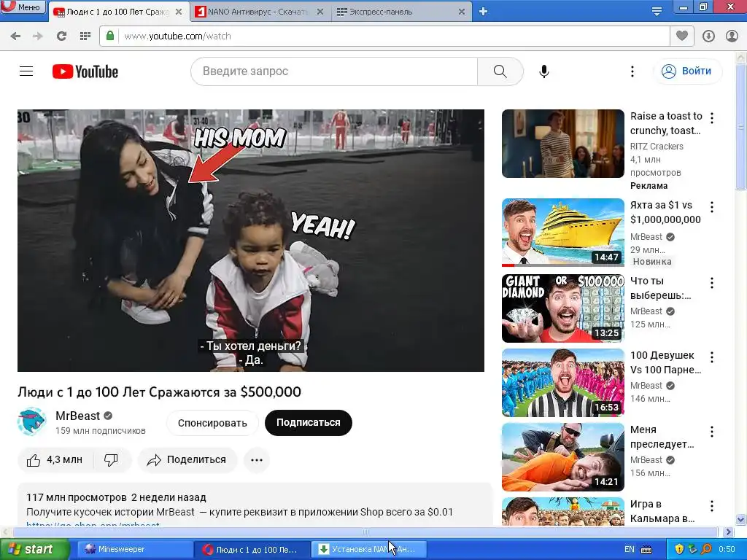Open MrBeast channel avatar
The height and width of the screenshot is (560, 747).
coord(31,421)
